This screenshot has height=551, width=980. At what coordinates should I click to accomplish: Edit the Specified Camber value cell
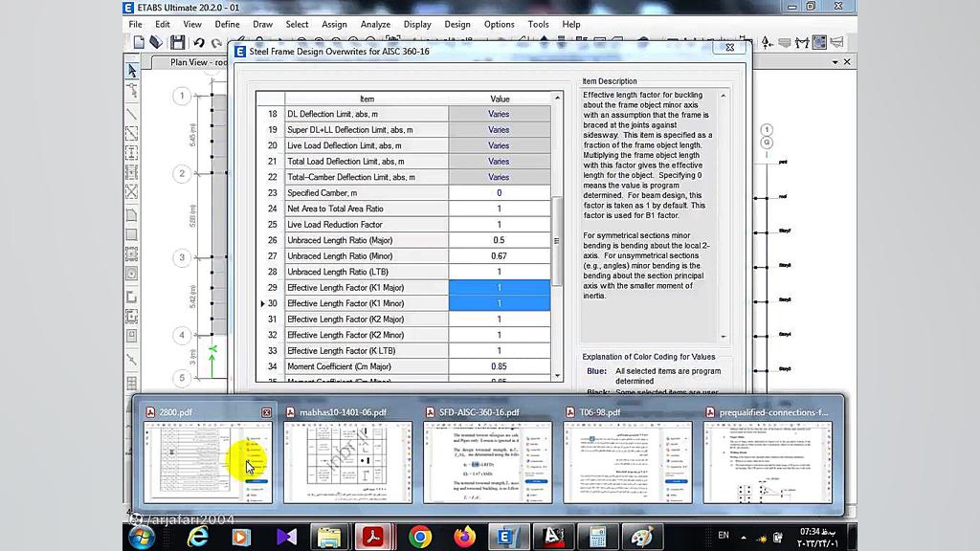[500, 193]
